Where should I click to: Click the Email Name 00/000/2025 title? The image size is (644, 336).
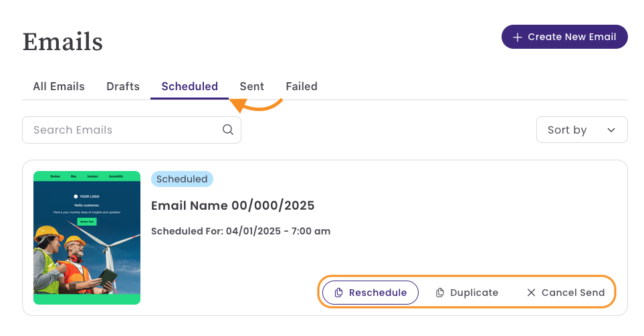coord(233,205)
